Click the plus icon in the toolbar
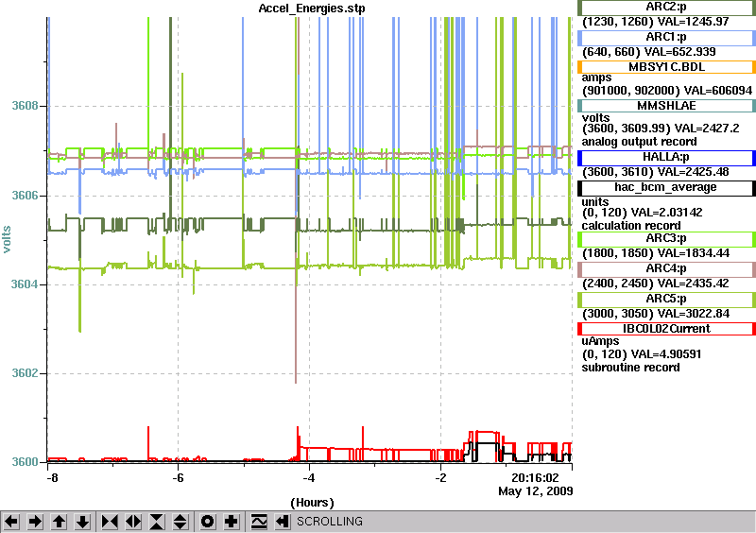 pos(232,522)
